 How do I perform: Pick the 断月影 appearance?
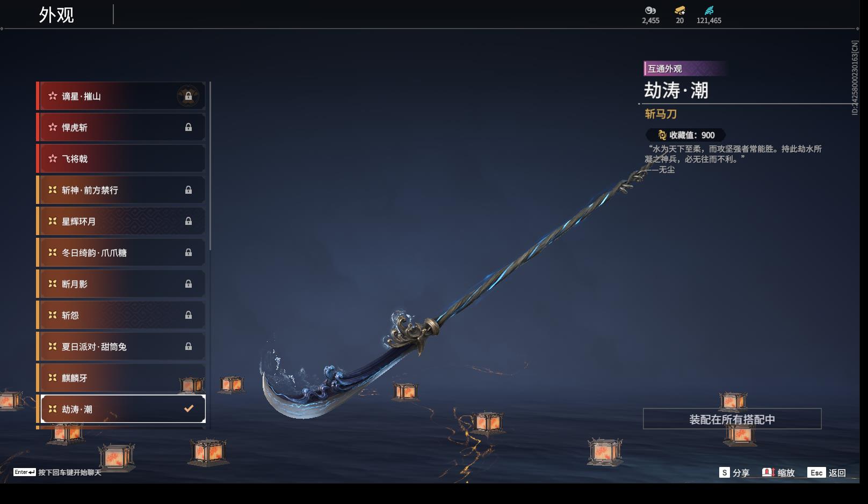point(121,284)
